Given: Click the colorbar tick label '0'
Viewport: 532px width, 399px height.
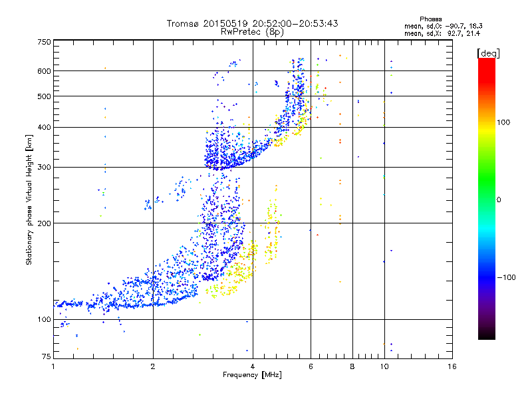Looking at the screenshot, I should 499,200.
